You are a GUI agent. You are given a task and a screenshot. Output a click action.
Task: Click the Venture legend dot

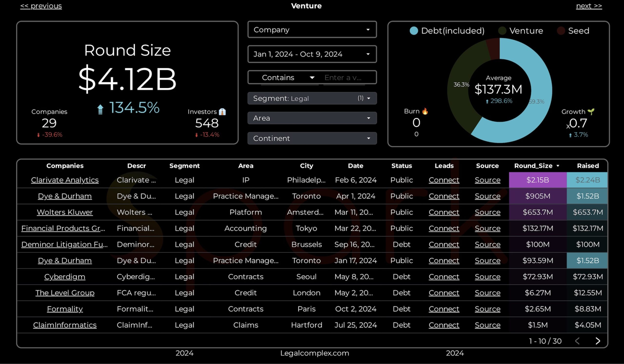click(x=502, y=31)
